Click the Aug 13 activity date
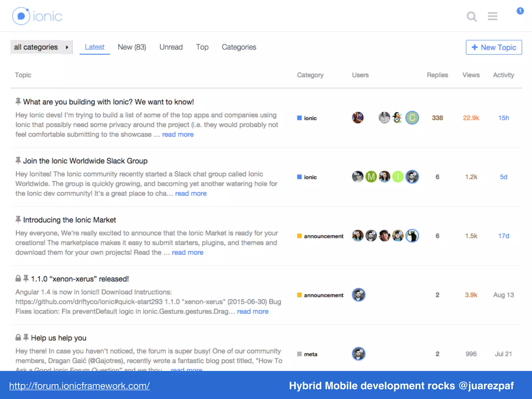The height and width of the screenshot is (399, 532). pyautogui.click(x=503, y=295)
